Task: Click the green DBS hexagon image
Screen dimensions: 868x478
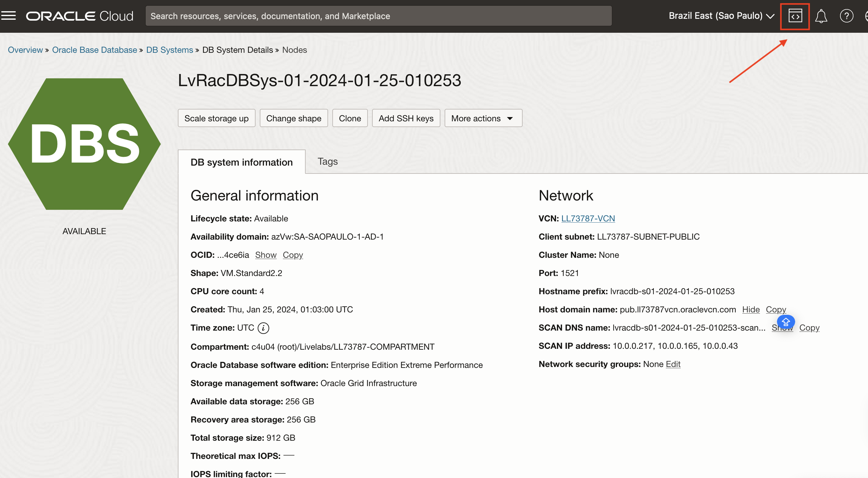Action: coord(84,144)
